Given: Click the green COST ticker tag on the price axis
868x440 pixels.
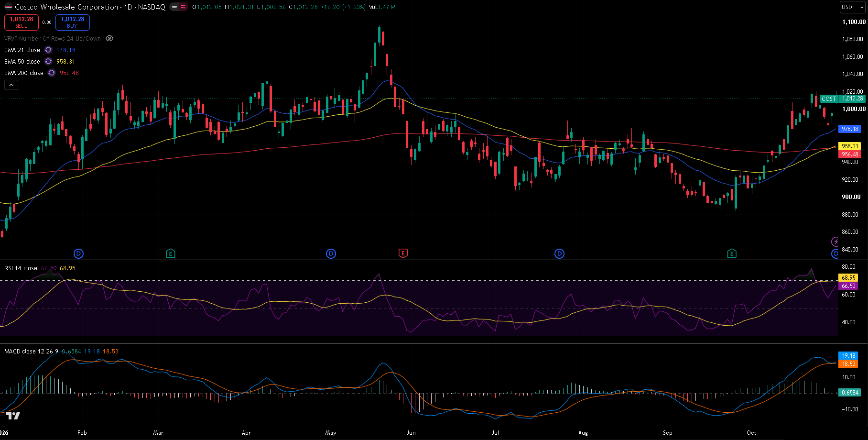Looking at the screenshot, I should tap(829, 99).
